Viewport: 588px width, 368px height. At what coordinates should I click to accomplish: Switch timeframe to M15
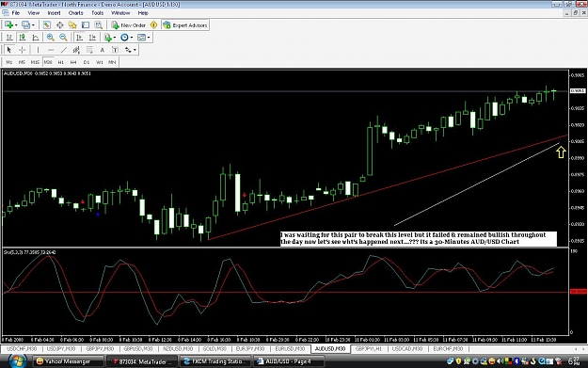(x=35, y=62)
